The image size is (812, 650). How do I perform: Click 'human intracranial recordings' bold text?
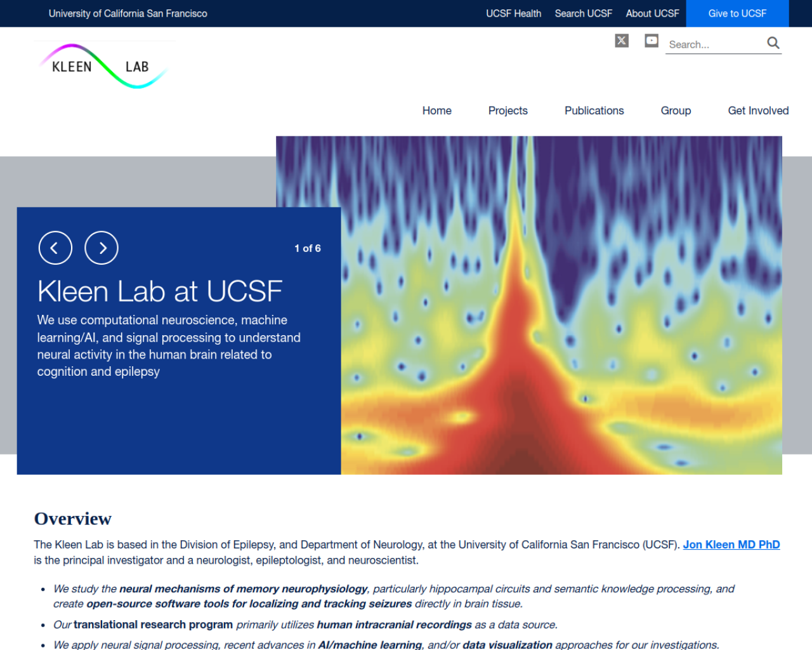395,625
